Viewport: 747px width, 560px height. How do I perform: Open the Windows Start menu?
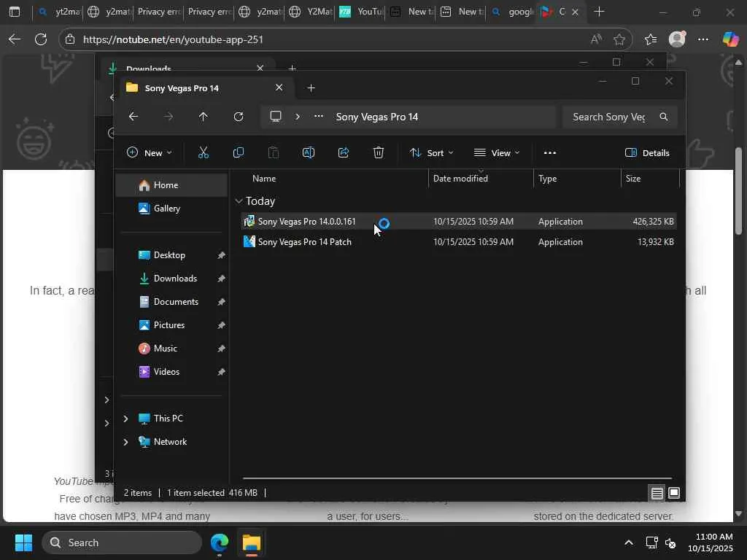click(x=23, y=542)
